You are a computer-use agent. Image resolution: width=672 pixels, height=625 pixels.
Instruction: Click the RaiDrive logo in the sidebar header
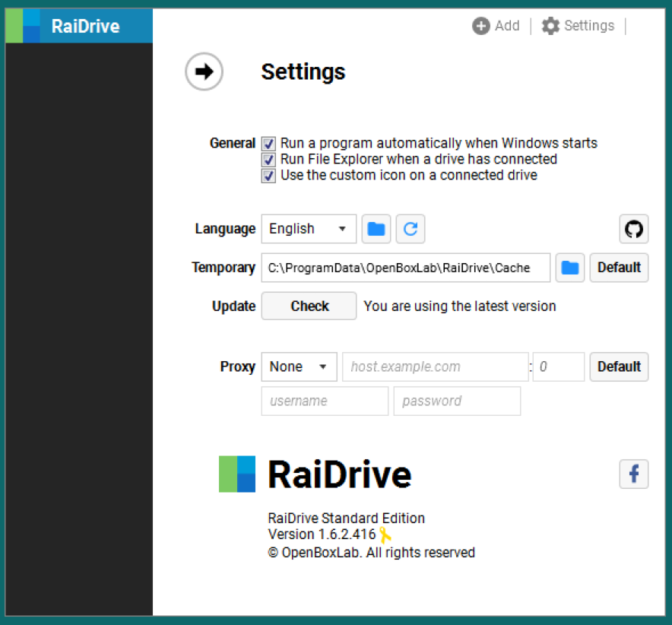click(32, 26)
